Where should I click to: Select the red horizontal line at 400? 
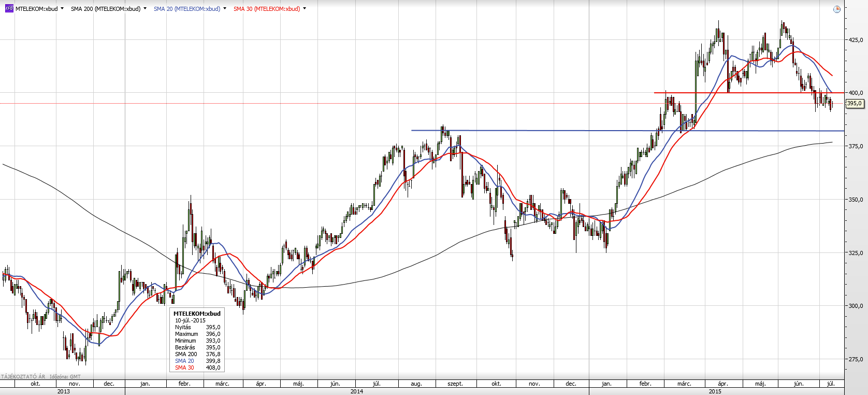coord(749,93)
